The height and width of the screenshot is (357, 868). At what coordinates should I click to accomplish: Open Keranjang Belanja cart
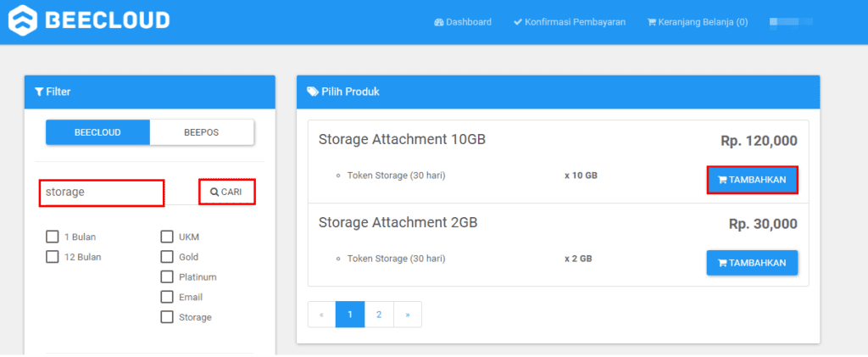point(698,22)
